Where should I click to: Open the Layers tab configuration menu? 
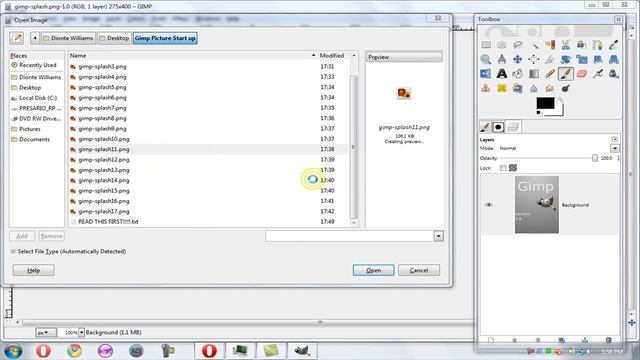tap(615, 139)
